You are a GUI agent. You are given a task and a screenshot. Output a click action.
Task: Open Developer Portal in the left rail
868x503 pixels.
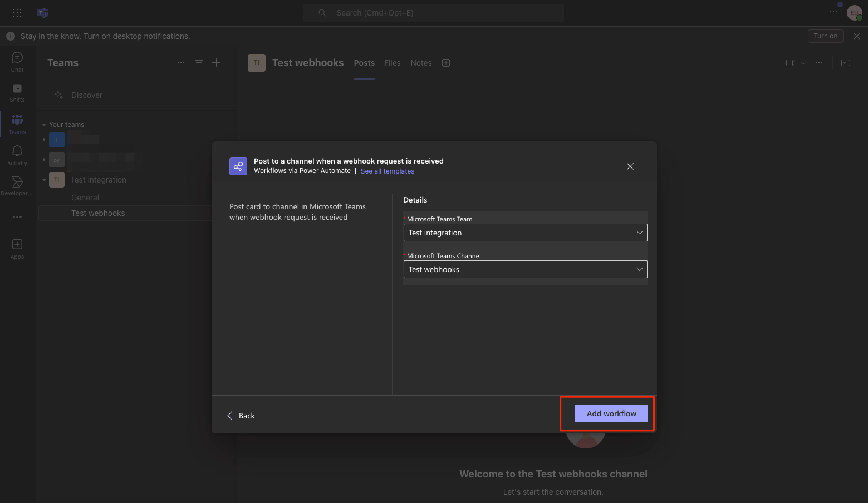17,186
